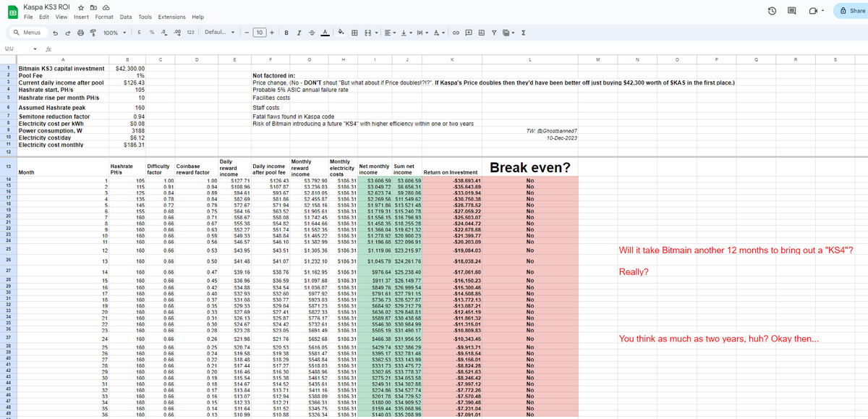The image size is (868, 419).
Task: Open the Edit menu
Action: click(x=45, y=17)
